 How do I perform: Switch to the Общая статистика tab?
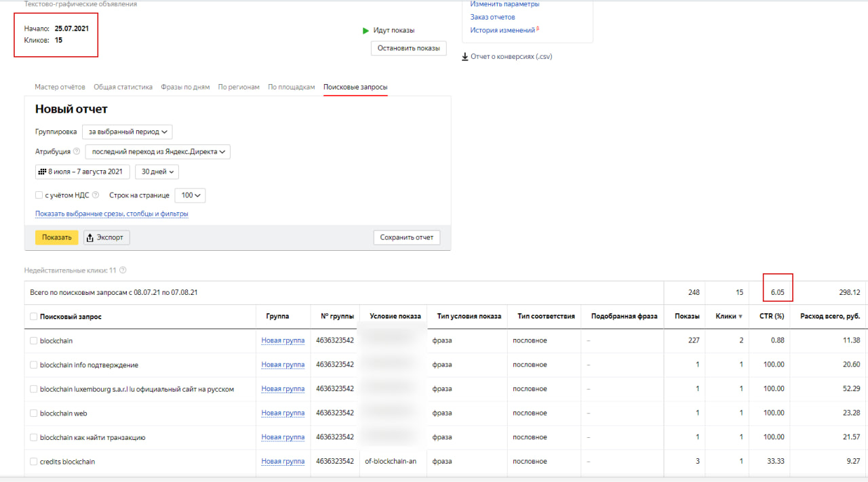pyautogui.click(x=123, y=87)
